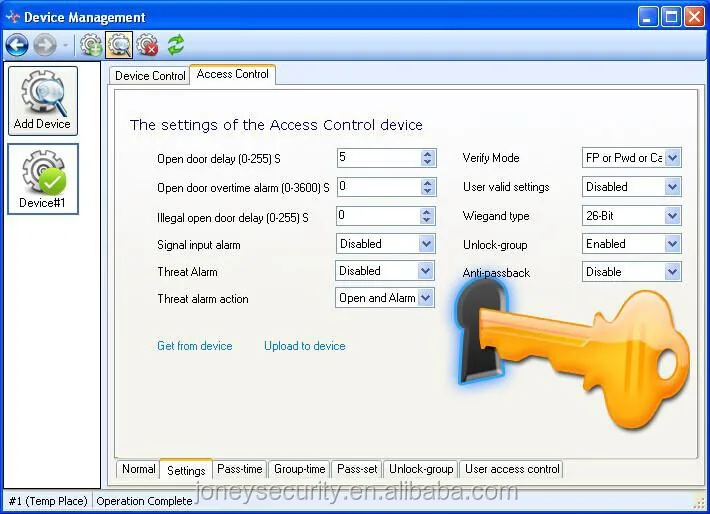
Task: Switch to the Normal bottom tab
Action: 138,469
